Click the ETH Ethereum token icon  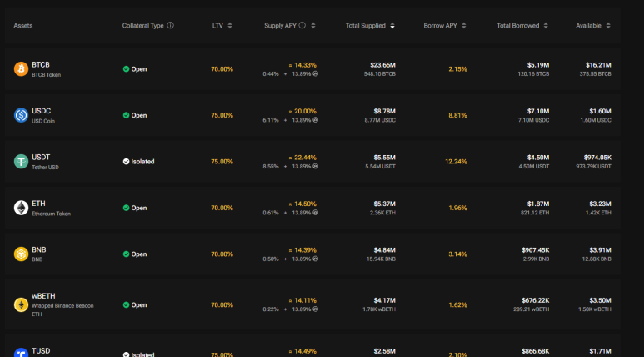click(21, 208)
